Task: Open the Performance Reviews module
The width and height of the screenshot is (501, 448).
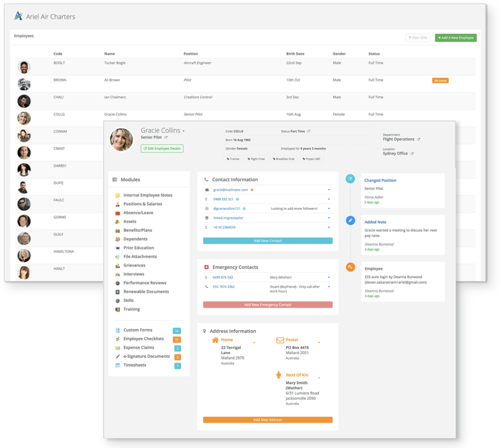Action: [145, 283]
